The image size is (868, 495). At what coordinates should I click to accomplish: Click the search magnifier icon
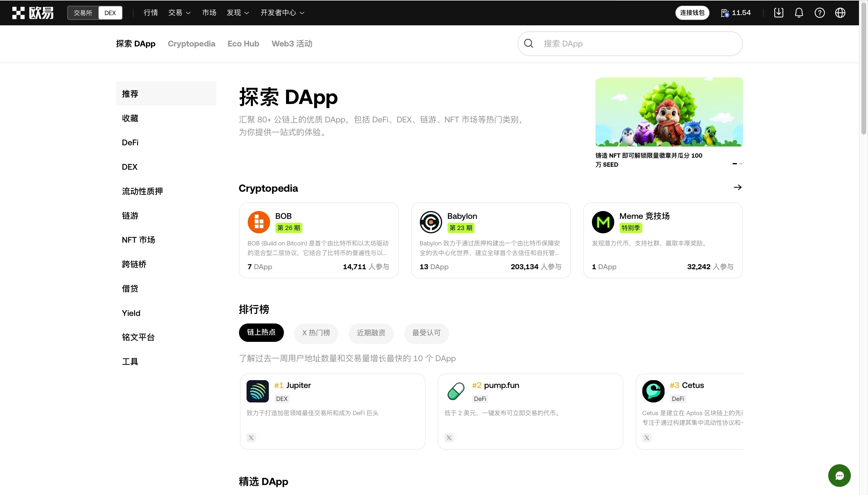pyautogui.click(x=528, y=43)
